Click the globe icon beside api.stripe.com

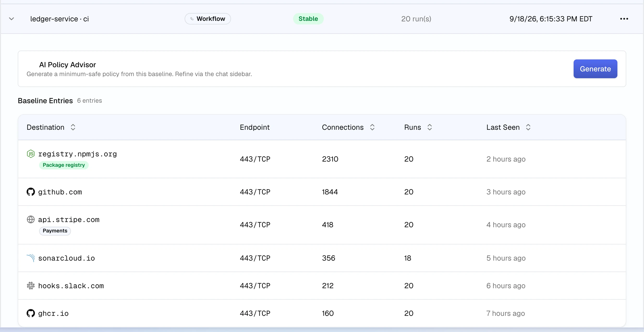(31, 219)
